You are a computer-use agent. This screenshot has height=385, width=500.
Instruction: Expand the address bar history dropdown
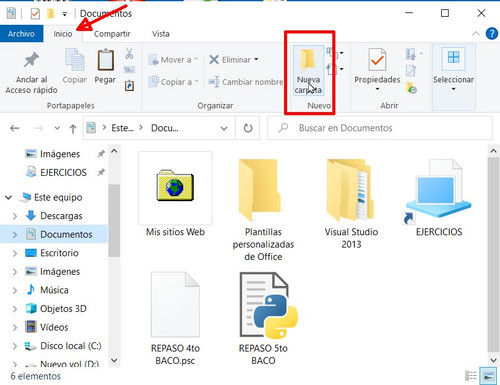[224, 128]
